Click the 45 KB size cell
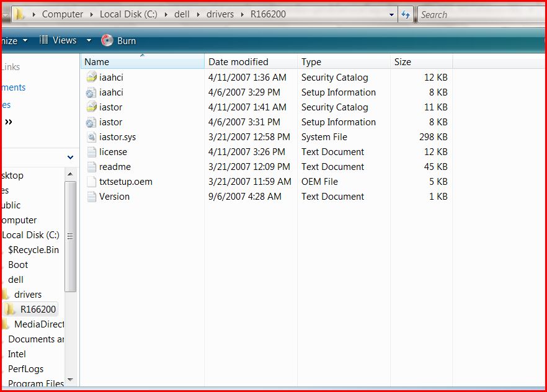 [x=436, y=167]
